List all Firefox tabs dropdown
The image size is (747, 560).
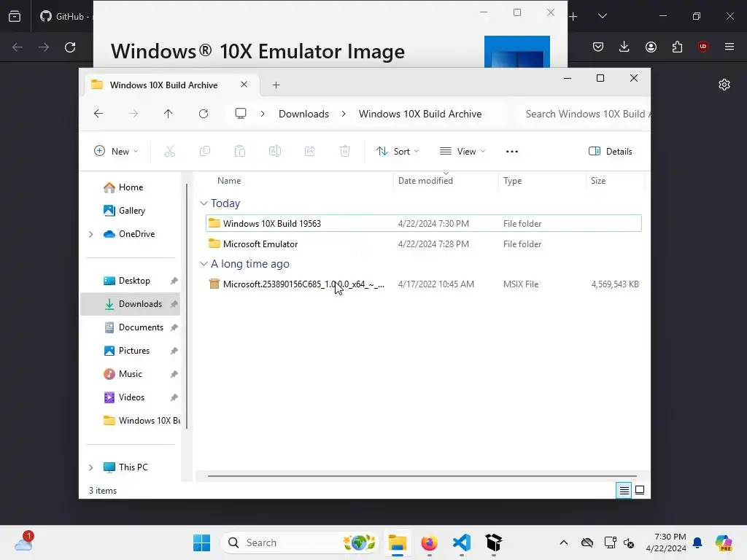point(602,16)
